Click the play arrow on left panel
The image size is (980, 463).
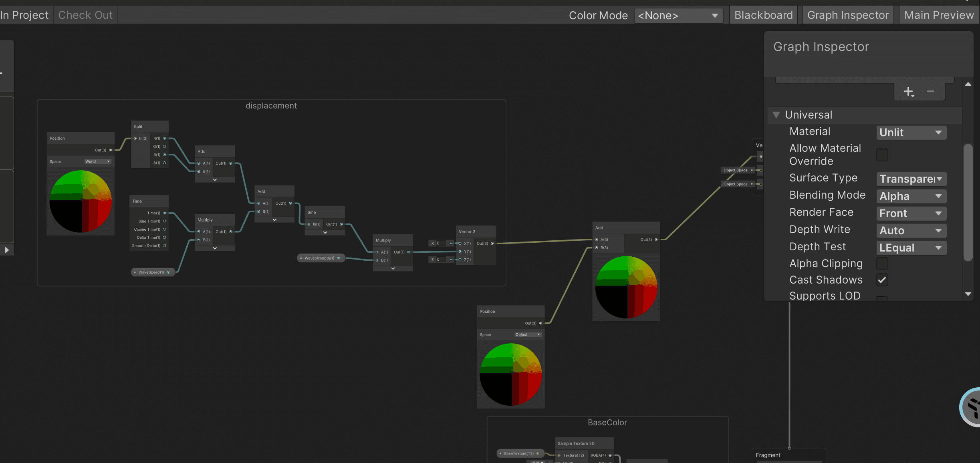pos(7,250)
